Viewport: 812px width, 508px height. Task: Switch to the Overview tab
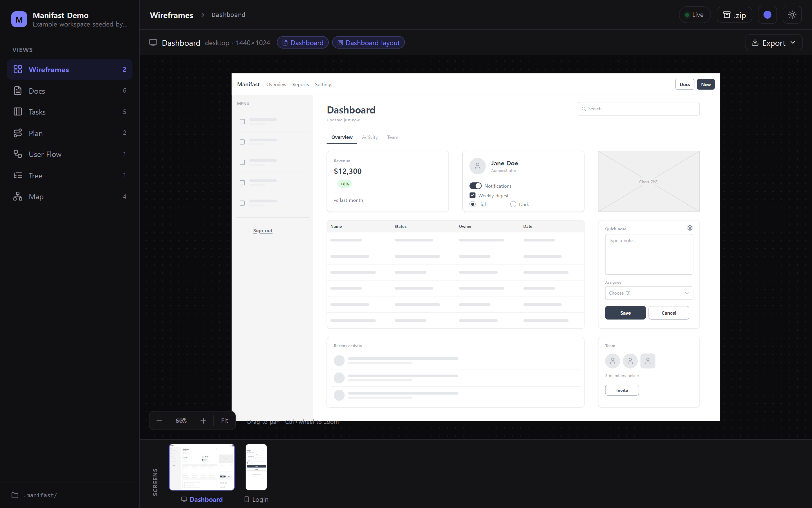pos(342,137)
